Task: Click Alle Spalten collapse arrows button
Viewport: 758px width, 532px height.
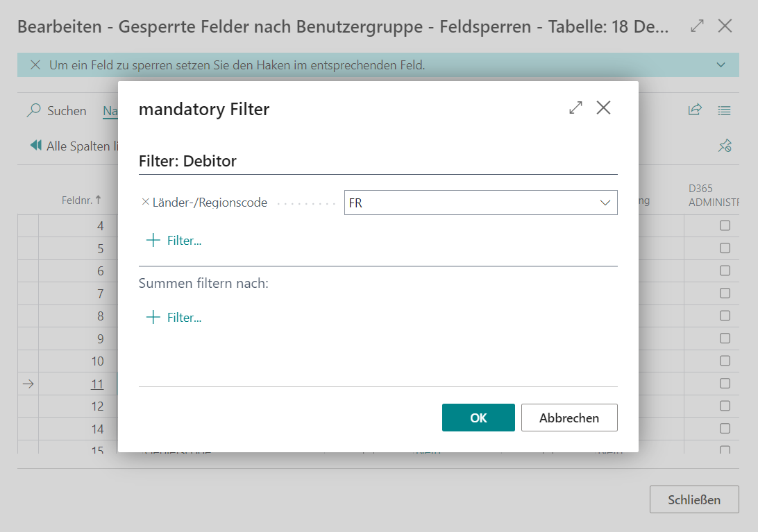Action: coord(36,146)
